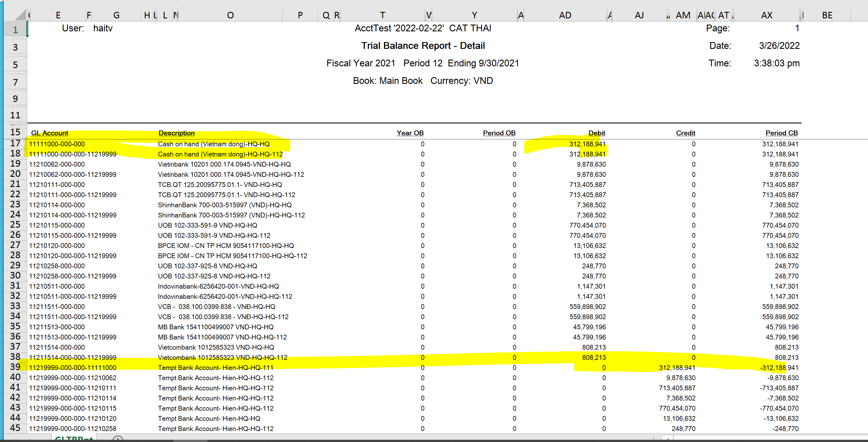This screenshot has height=442, width=868.
Task: Select column AX header
Action: click(767, 15)
